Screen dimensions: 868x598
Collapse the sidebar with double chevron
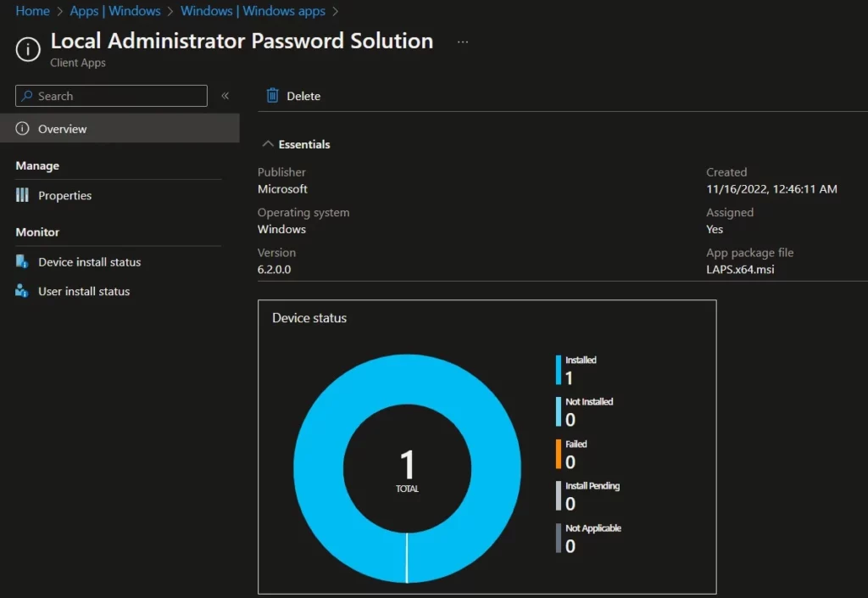click(x=225, y=96)
